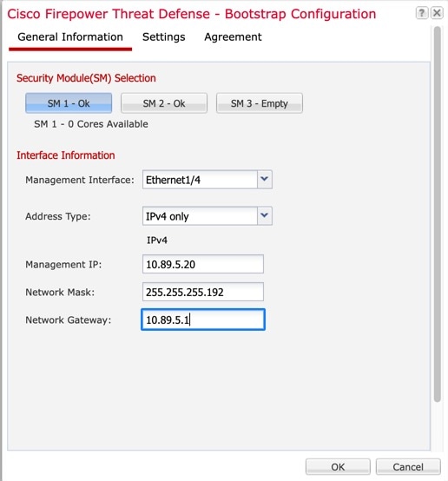448x481 pixels.
Task: Click the dialog title text
Action: coord(192,14)
